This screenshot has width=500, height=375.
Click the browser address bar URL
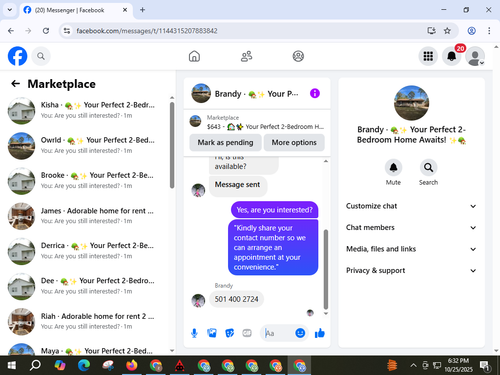tap(147, 31)
